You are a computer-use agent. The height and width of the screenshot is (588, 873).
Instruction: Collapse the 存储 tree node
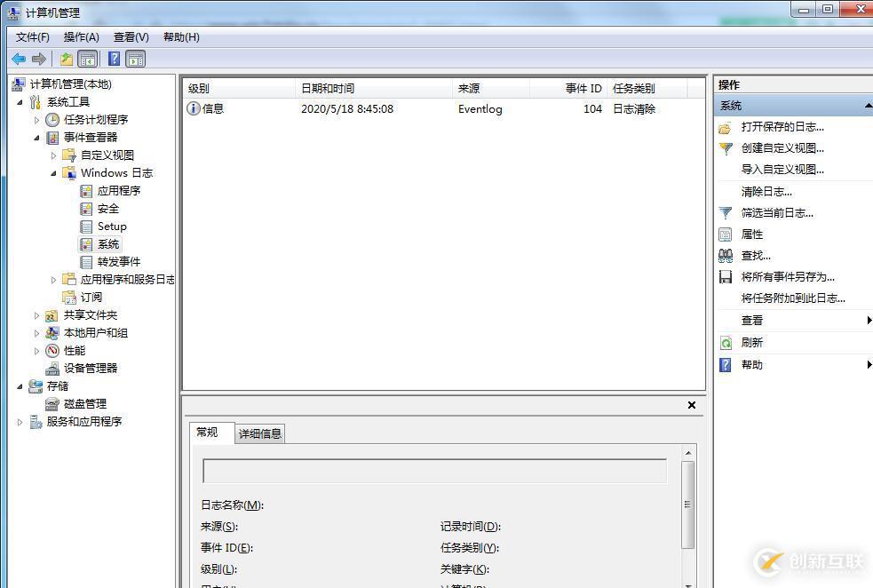coord(20,386)
